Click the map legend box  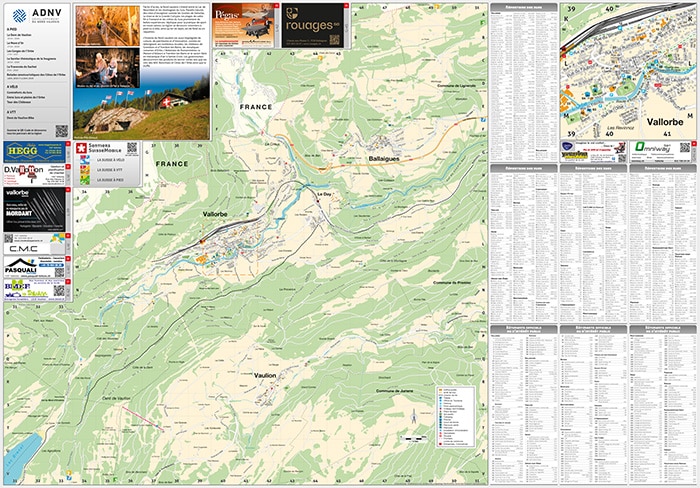(x=455, y=417)
